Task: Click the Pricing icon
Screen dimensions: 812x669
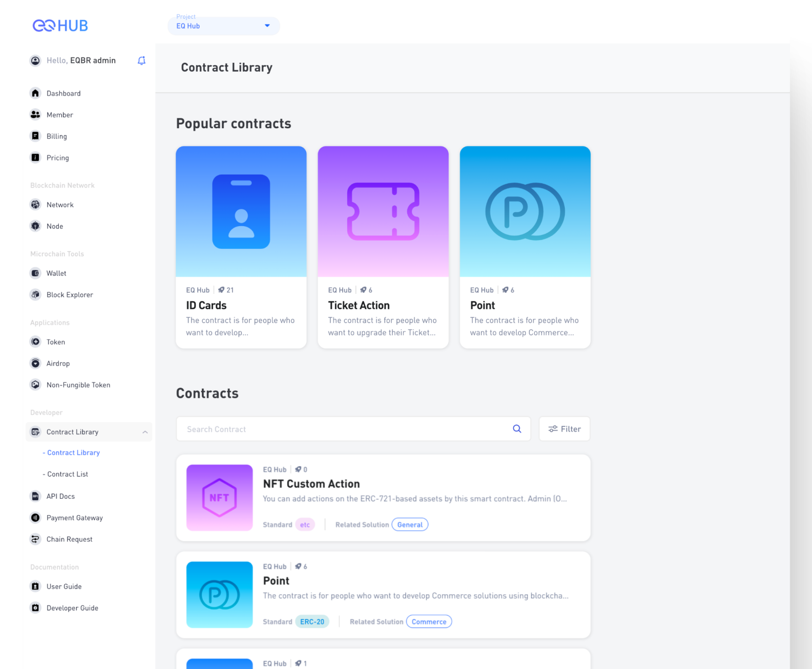Action: [35, 157]
